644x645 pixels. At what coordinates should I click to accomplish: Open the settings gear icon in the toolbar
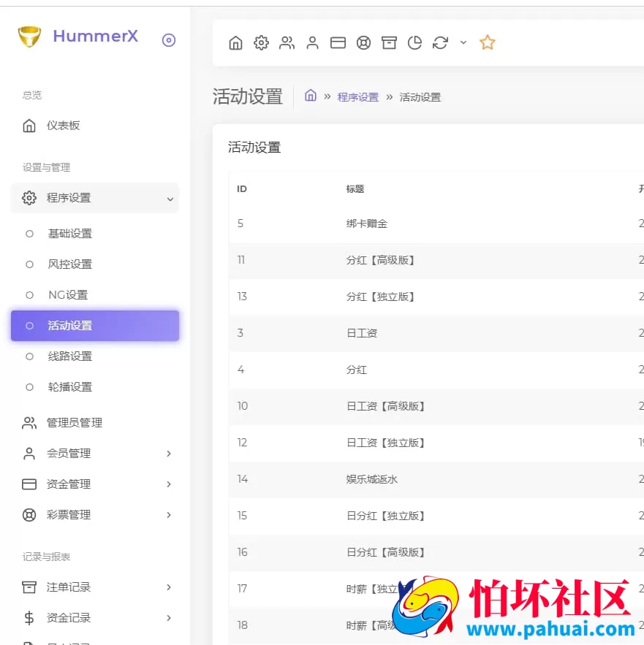click(261, 42)
